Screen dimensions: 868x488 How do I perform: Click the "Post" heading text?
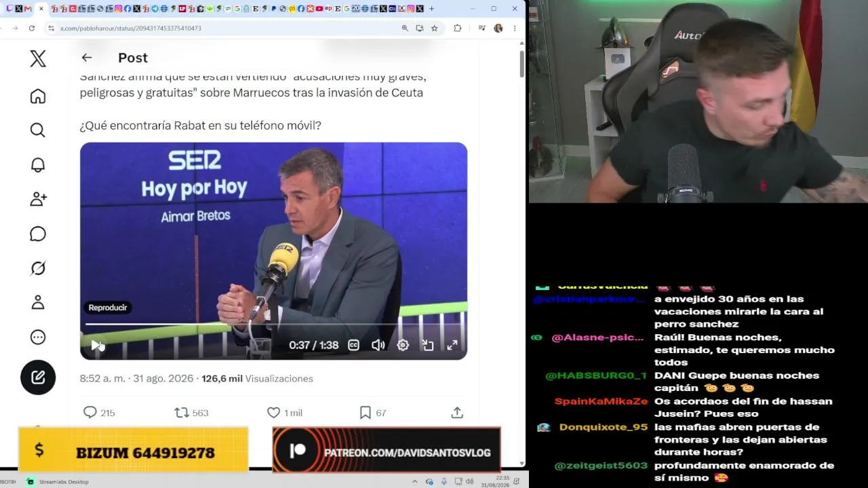coord(133,58)
